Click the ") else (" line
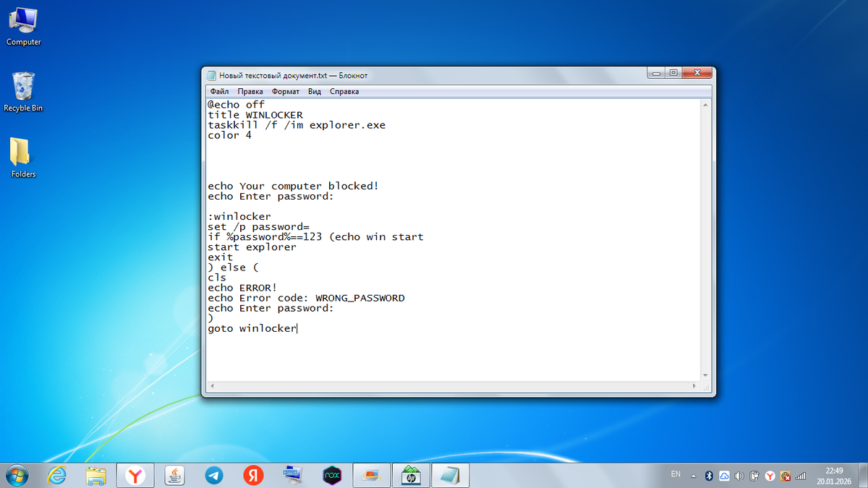This screenshot has height=488, width=868. click(x=233, y=267)
